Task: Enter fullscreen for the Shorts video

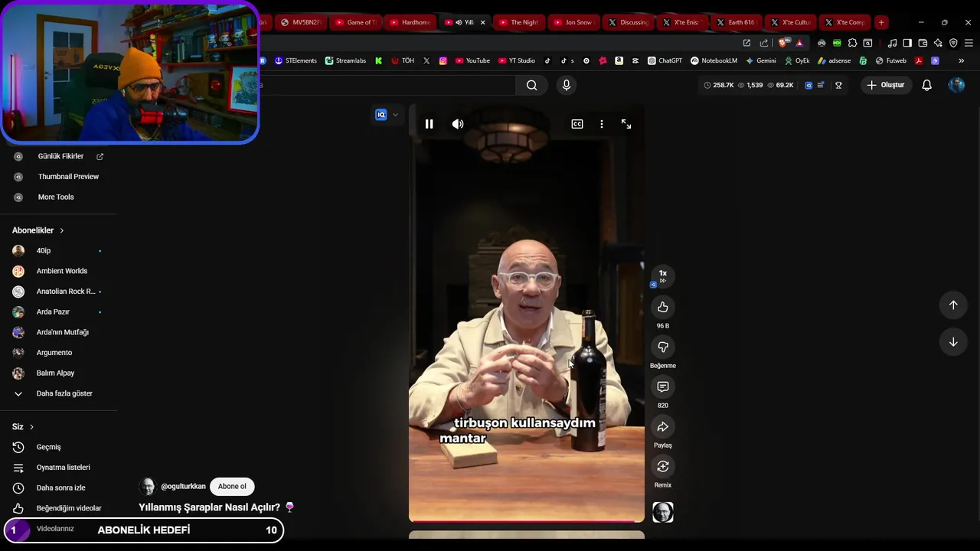Action: 626,124
